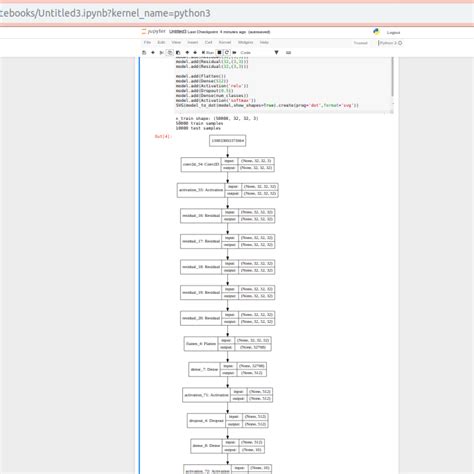Open the Widgets menu
This screenshot has width=474, height=474.
245,42
